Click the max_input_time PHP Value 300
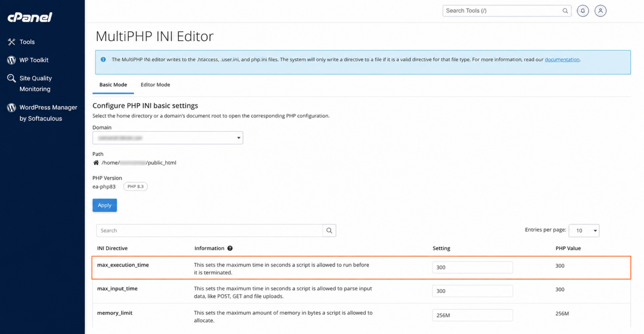 coord(560,290)
